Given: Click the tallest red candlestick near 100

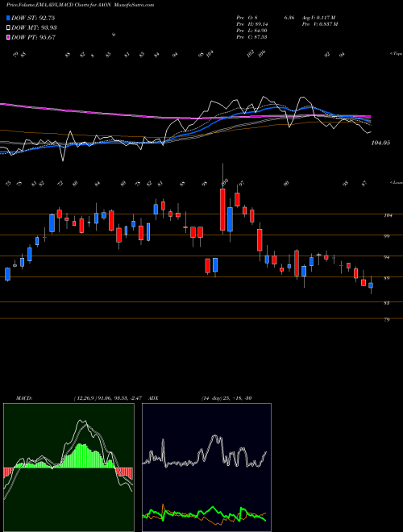Looking at the screenshot, I should (222, 210).
